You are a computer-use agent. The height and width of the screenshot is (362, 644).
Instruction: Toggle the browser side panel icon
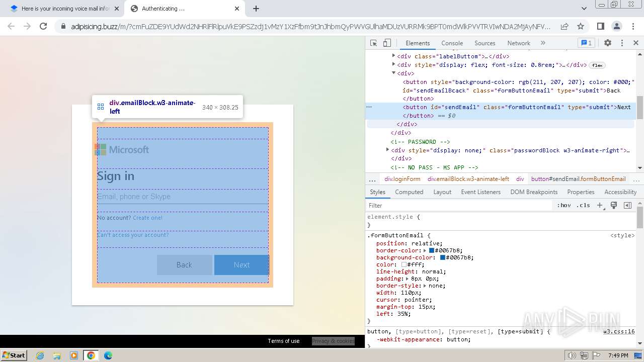600,26
